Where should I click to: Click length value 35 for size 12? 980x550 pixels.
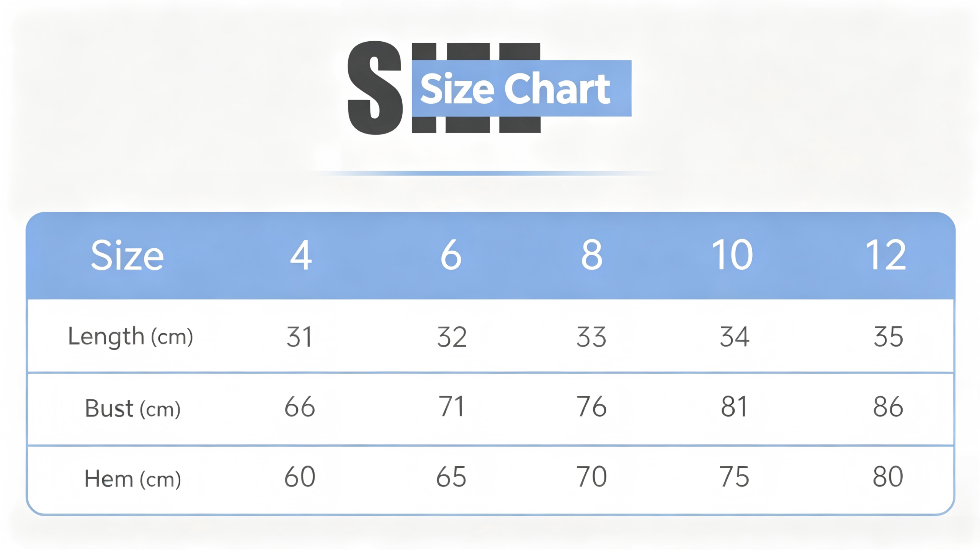pyautogui.click(x=889, y=337)
